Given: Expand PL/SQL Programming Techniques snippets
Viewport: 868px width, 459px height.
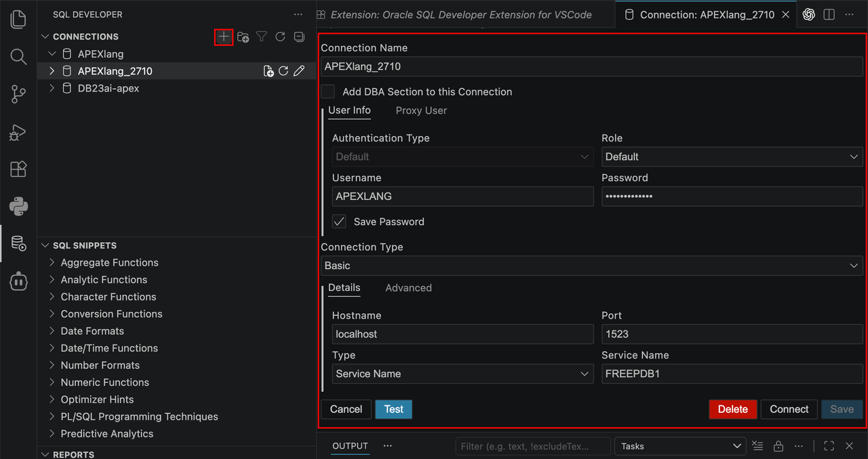Looking at the screenshot, I should click(52, 416).
